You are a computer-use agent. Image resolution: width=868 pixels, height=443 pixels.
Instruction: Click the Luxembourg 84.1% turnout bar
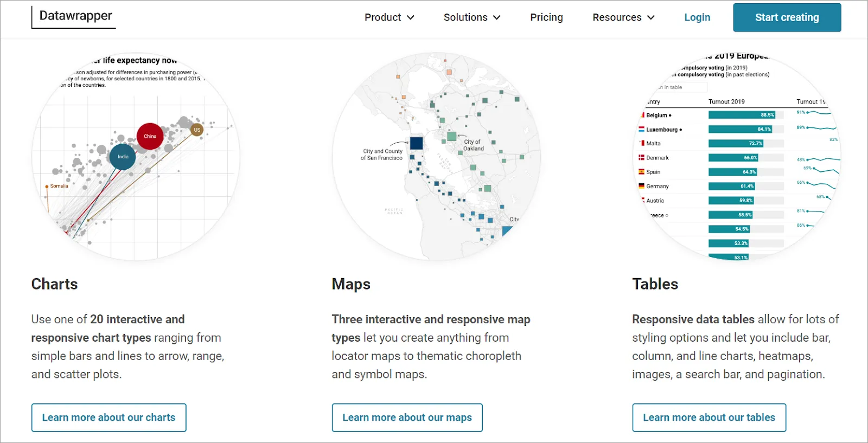click(x=740, y=129)
